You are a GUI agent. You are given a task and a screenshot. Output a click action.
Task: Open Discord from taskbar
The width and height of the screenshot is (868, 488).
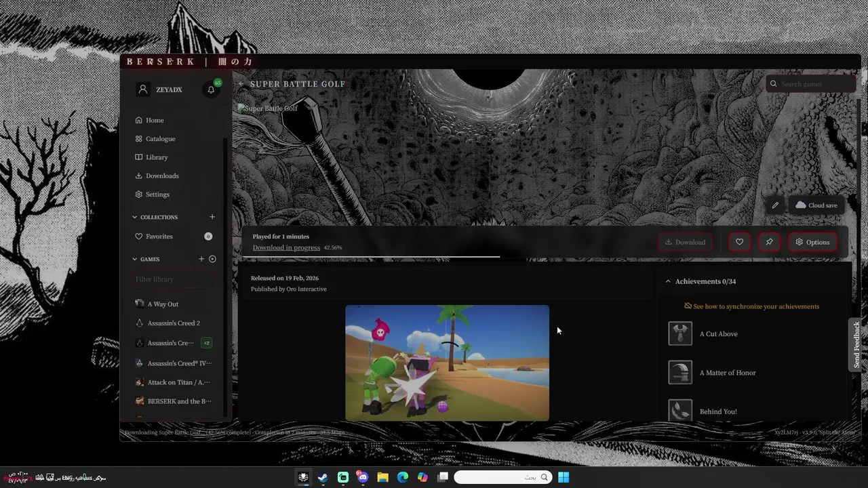pyautogui.click(x=363, y=477)
